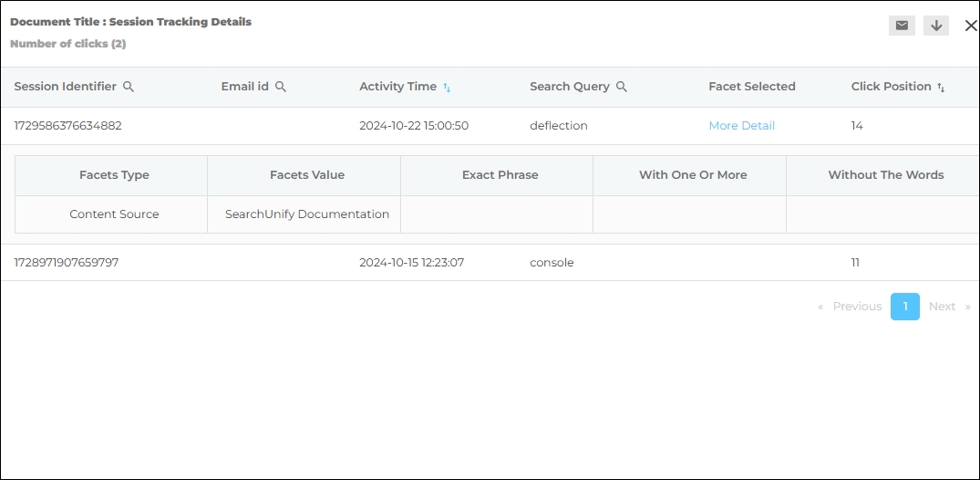Click the email envelope icon

pos(902,26)
